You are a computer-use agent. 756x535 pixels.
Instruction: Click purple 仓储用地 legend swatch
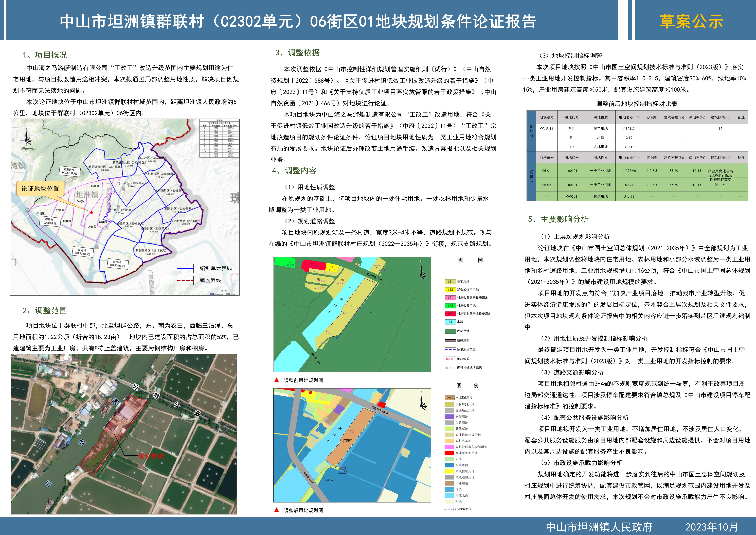click(449, 417)
